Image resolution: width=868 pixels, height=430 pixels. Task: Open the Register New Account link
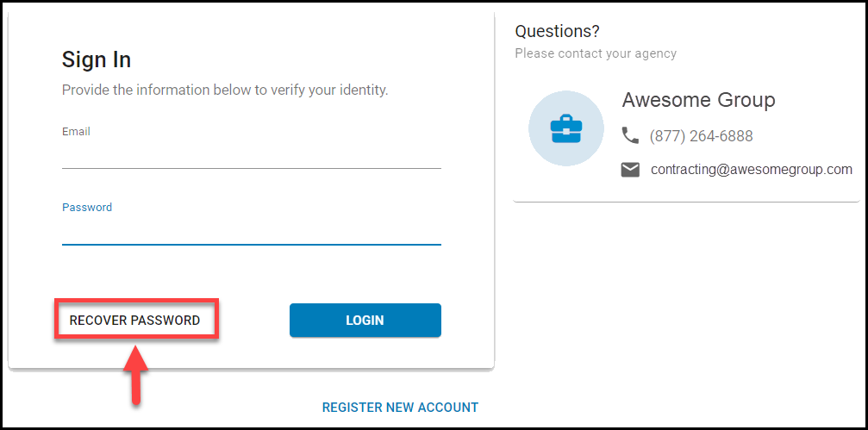[400, 408]
